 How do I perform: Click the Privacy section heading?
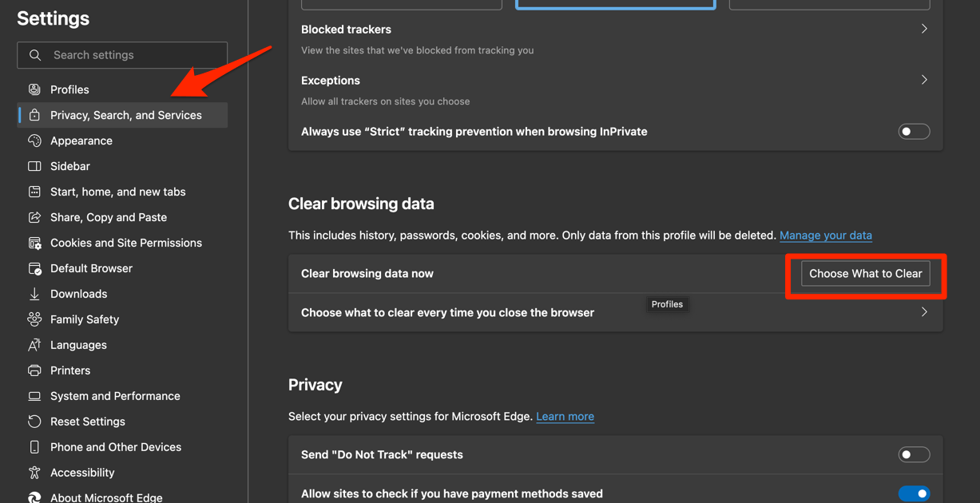[315, 385]
